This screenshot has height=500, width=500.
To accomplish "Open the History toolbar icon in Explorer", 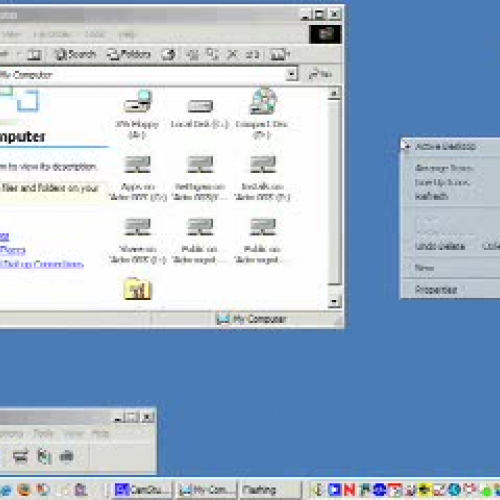I will point(169,54).
